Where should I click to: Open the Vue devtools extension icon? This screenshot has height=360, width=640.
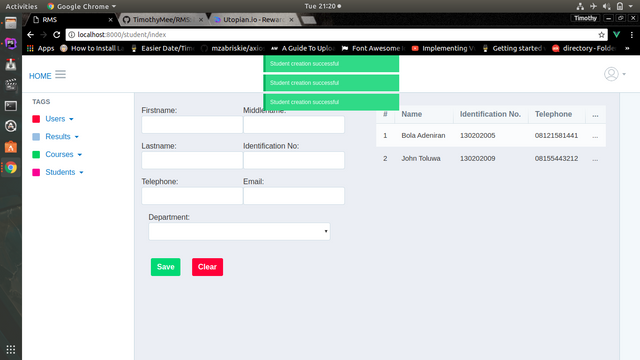[x=617, y=35]
